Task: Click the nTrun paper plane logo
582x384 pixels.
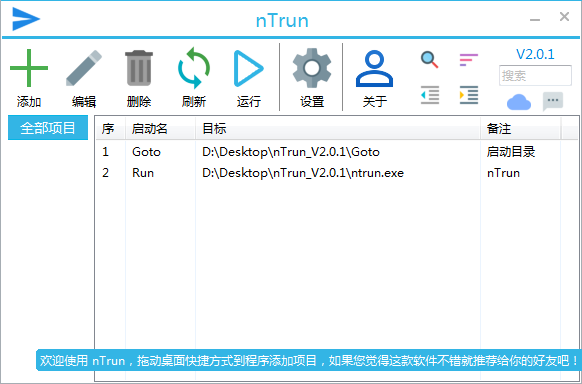Action: [x=26, y=19]
